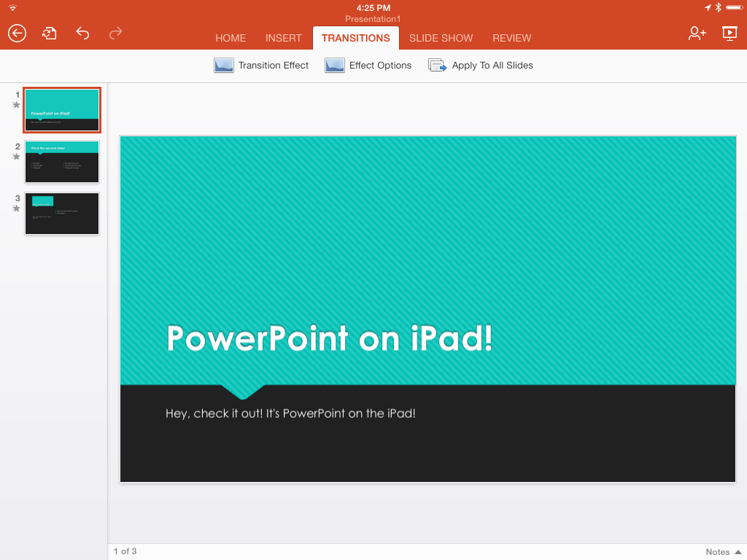Click the battery indicator in status bar
747x560 pixels.
(x=735, y=7)
